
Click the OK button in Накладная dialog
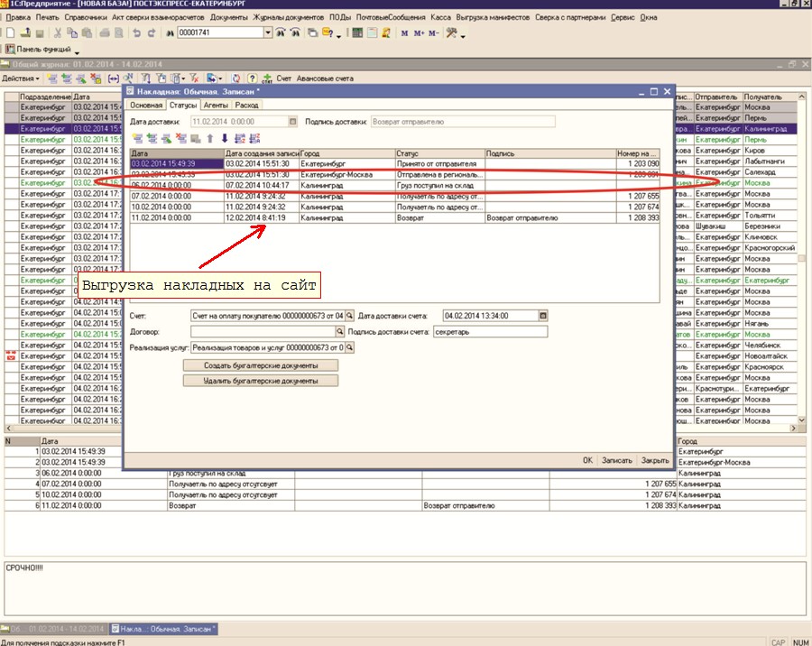(x=587, y=460)
